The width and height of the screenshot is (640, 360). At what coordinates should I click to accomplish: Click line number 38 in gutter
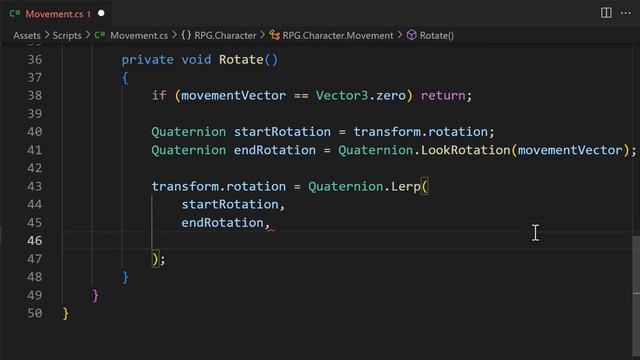coord(35,96)
